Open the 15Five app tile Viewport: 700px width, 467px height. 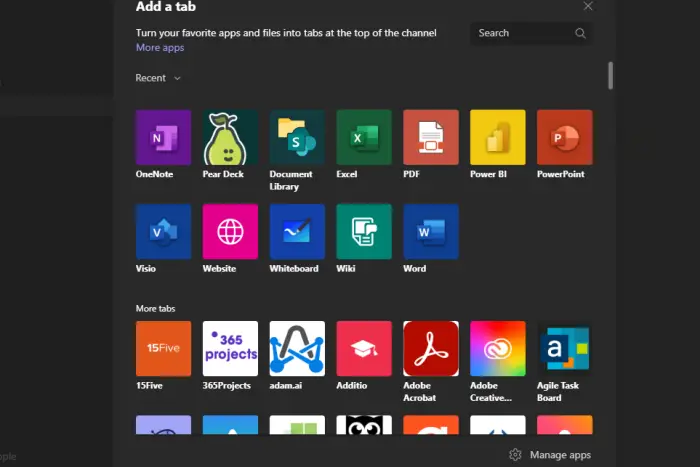(x=163, y=349)
